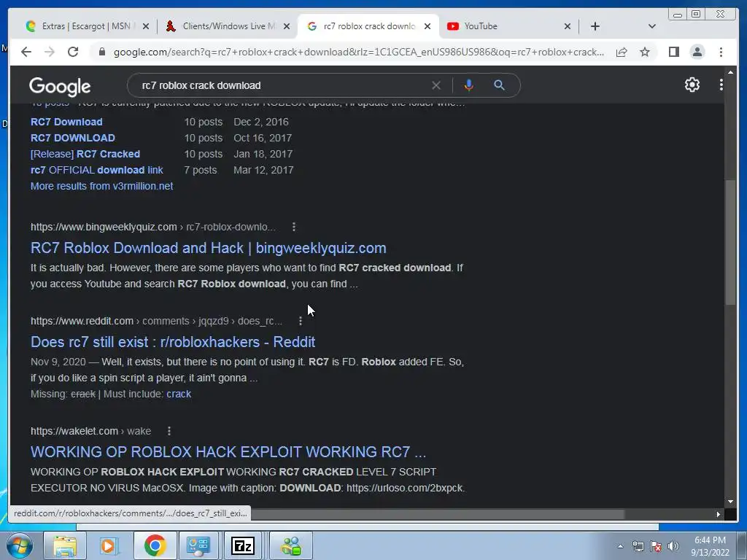This screenshot has height=560, width=747.
Task: Open rc7 OFFICIAL download link result
Action: (97, 170)
